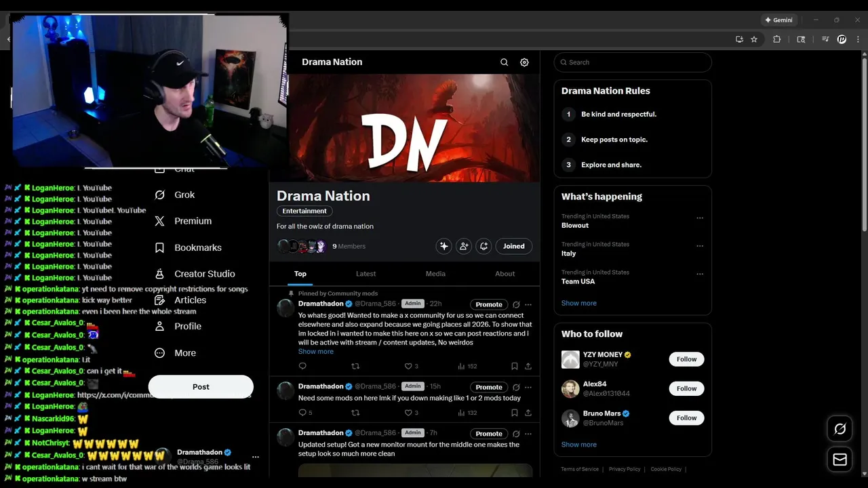Click the Gemini button in browser
The width and height of the screenshot is (868, 488).
[778, 20]
